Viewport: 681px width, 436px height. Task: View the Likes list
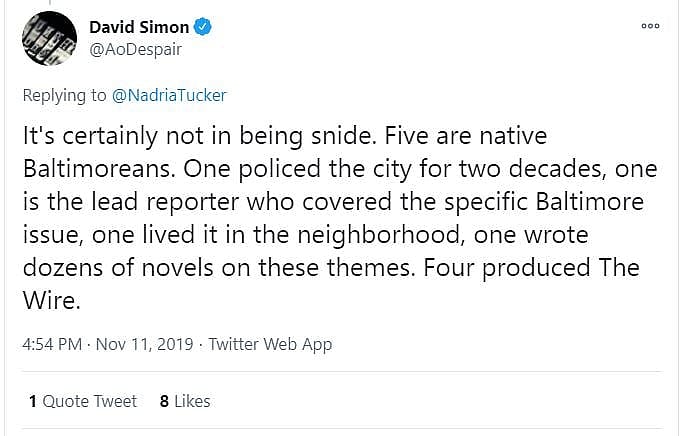(x=192, y=400)
